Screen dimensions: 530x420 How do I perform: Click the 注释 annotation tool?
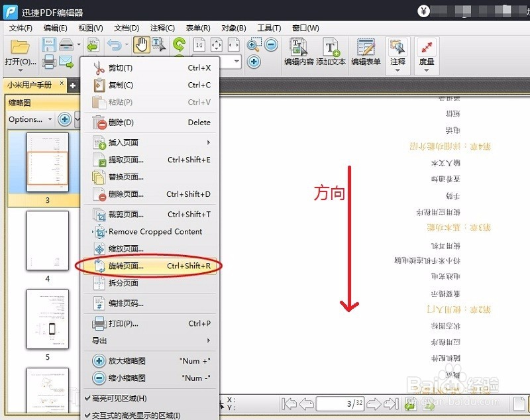click(x=397, y=52)
